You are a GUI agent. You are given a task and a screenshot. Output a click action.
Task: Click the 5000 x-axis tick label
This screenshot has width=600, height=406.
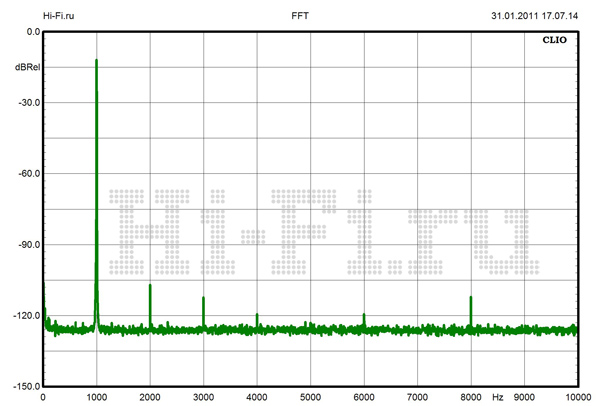(x=310, y=397)
